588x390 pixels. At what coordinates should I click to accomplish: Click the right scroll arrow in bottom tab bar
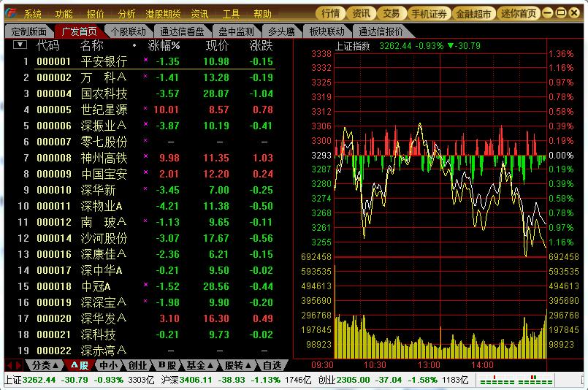pos(19,365)
